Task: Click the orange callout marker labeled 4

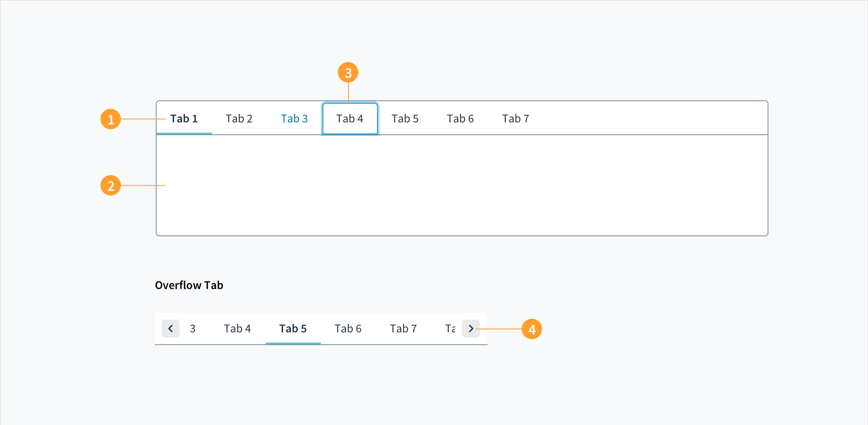Action: tap(532, 329)
